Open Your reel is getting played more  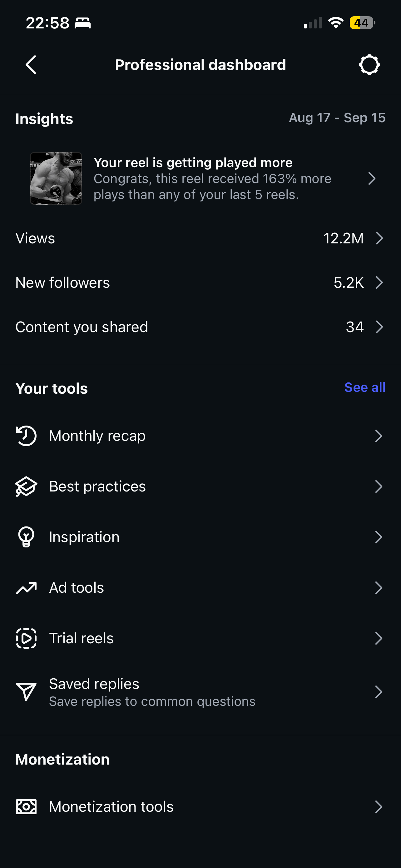200,178
